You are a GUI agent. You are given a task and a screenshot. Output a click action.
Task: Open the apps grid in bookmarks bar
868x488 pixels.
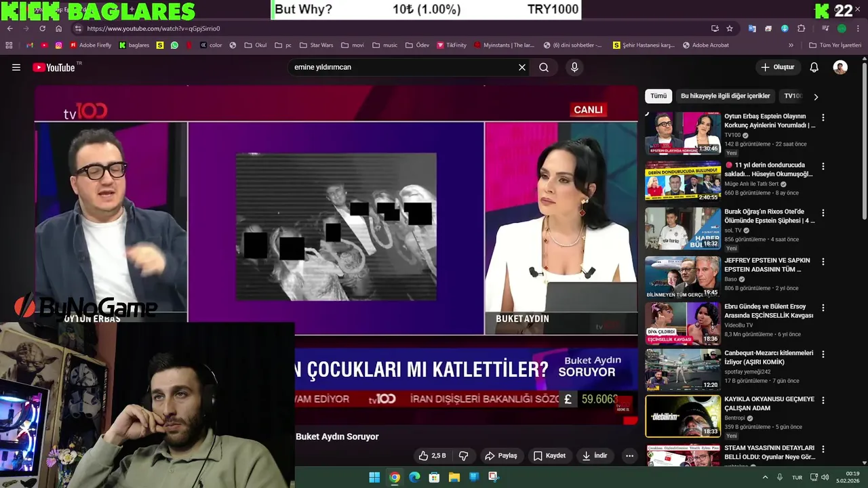tap(9, 45)
